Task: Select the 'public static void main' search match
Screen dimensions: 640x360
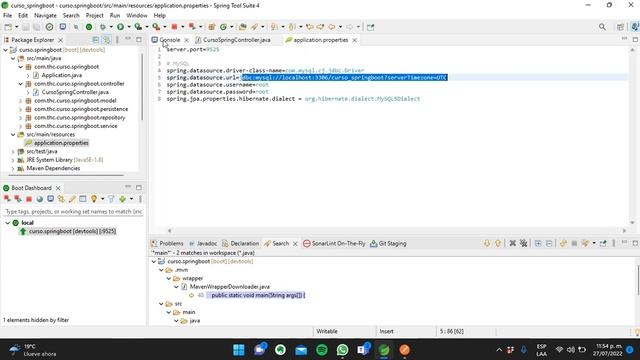Action: (x=258, y=295)
